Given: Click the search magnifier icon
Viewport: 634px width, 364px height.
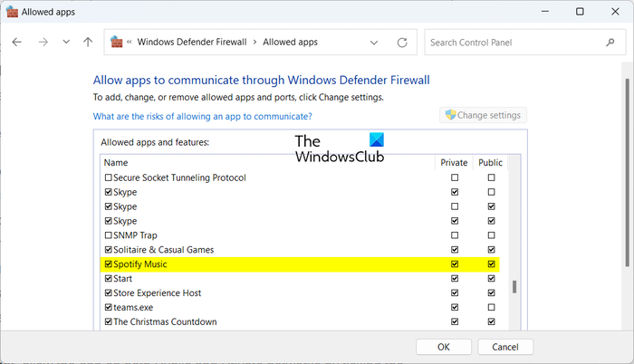Looking at the screenshot, I should tap(610, 43).
